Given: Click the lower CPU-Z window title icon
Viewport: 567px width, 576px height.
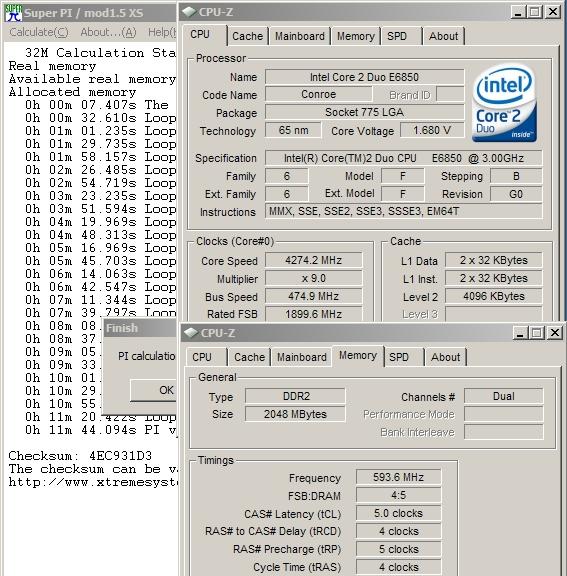Looking at the screenshot, I should [191, 333].
